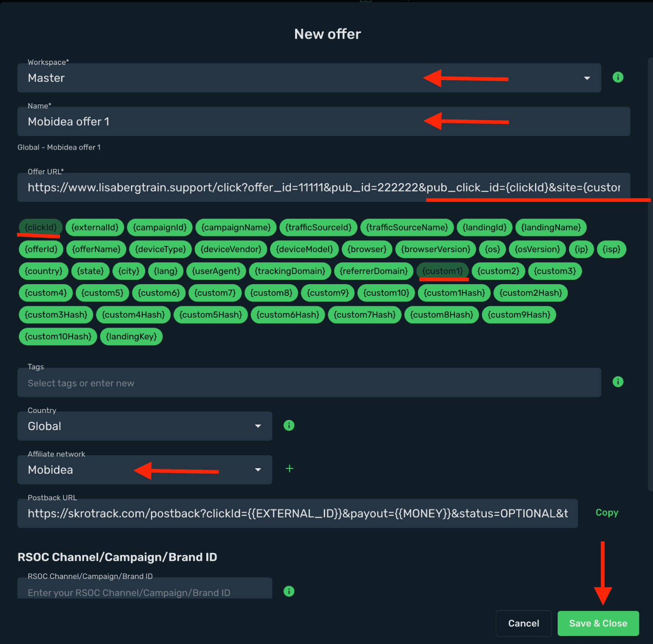Insert the {userAgent} token
This screenshot has height=644, width=653.
216,271
